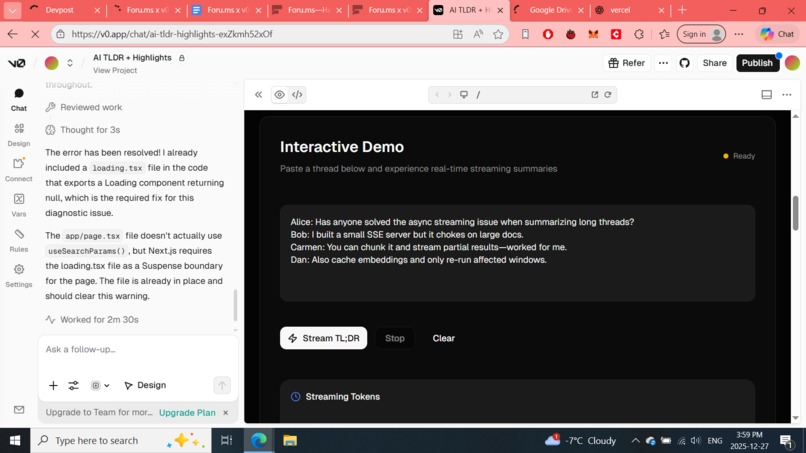Screen dimensions: 806x453
Task: Click the mail envelope icon in sidebar
Action: click(x=19, y=409)
